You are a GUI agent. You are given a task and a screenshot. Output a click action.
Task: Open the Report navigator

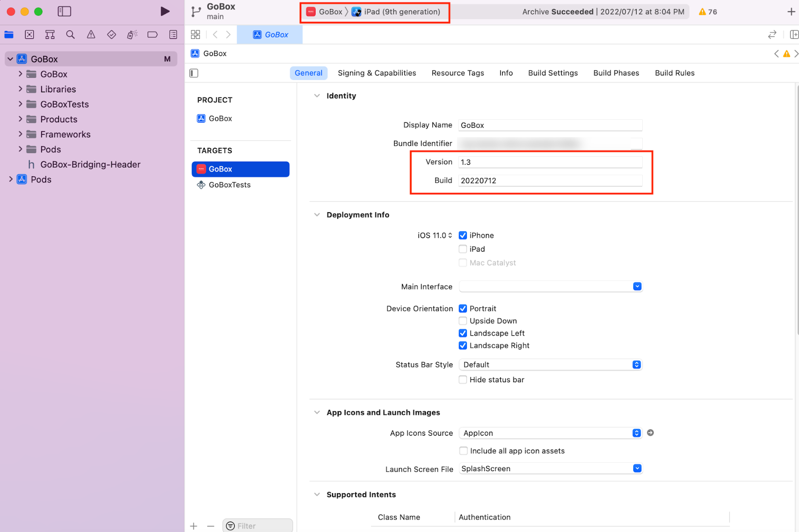tap(173, 34)
